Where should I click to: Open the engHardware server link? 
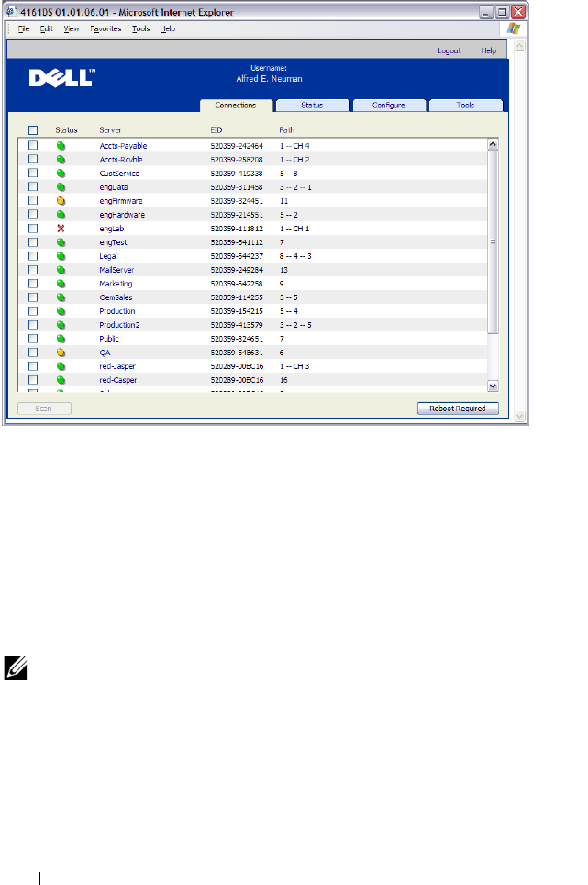122,215
